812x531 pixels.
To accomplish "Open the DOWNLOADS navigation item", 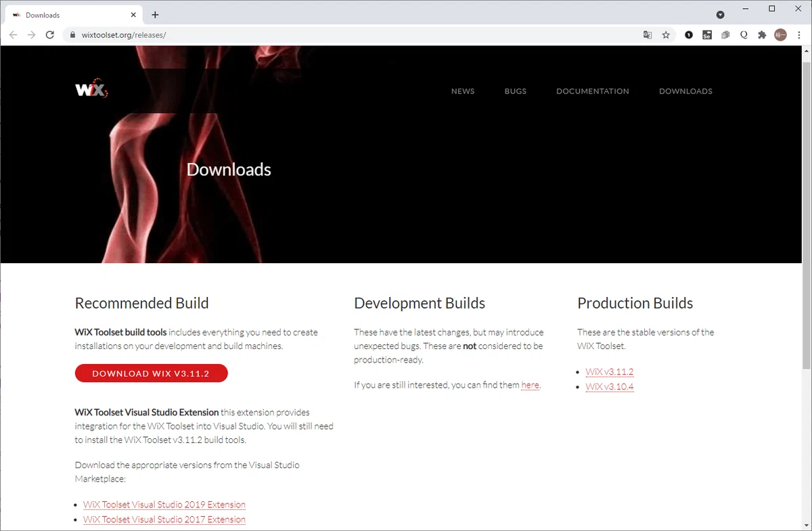I will coord(685,91).
